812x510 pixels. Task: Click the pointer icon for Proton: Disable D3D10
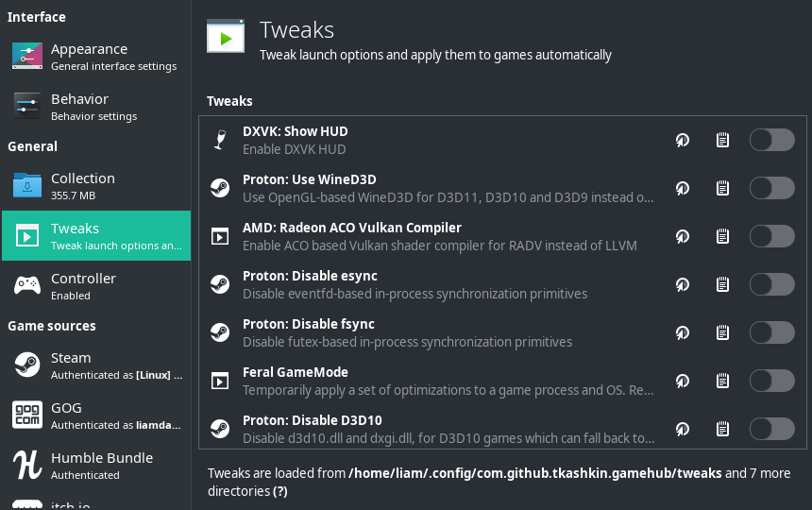[682, 429]
